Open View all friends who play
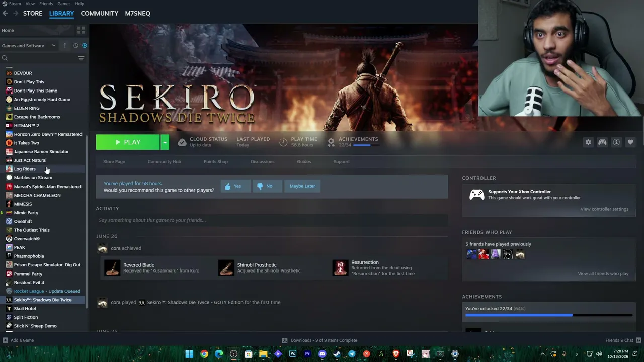This screenshot has height=362, width=644. [603, 274]
